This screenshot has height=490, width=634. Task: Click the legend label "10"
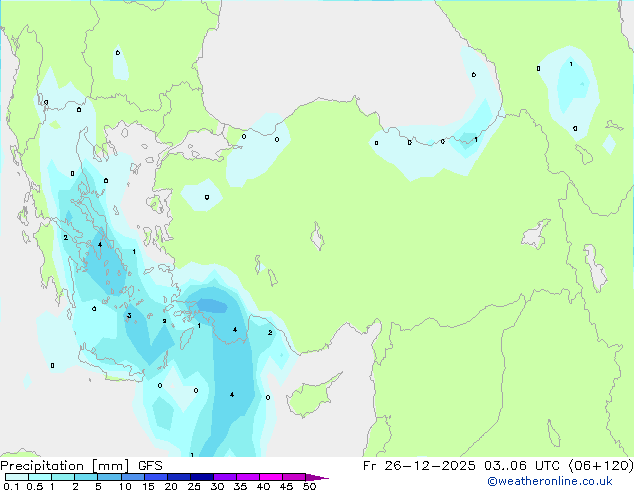click(125, 486)
